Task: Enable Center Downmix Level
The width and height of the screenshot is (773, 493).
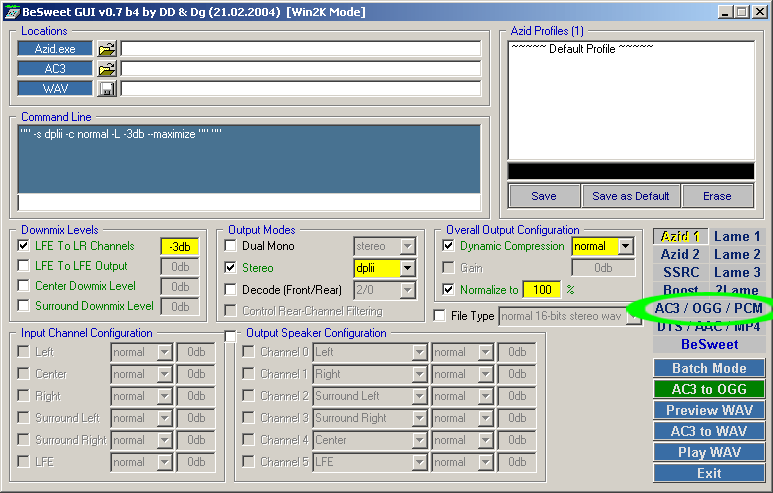Action: pyautogui.click(x=23, y=285)
